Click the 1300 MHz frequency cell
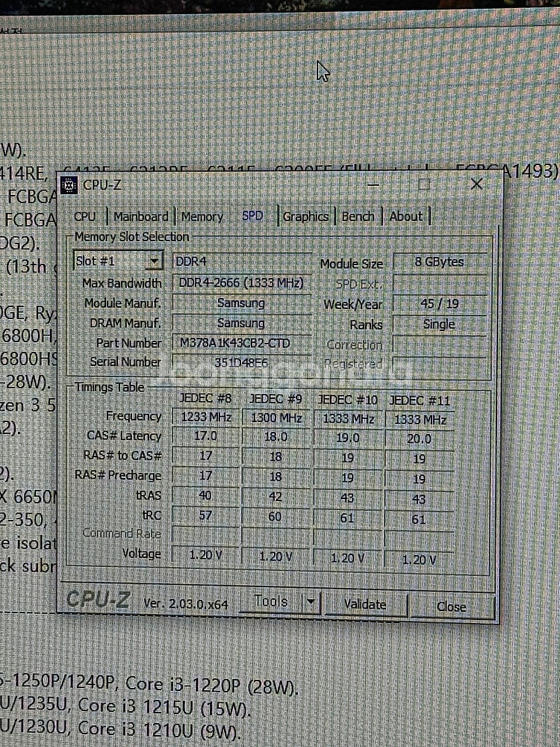Viewport: 560px width, 747px height. click(x=276, y=418)
